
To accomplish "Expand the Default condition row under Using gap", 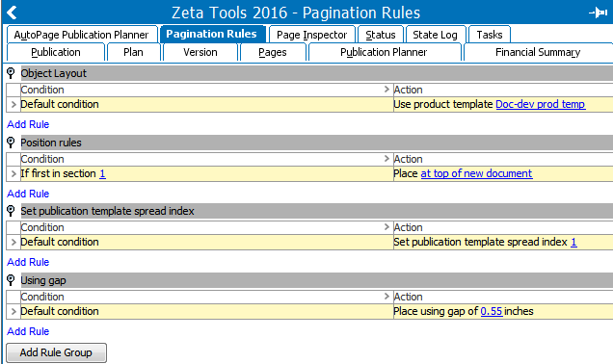I will pyautogui.click(x=13, y=311).
